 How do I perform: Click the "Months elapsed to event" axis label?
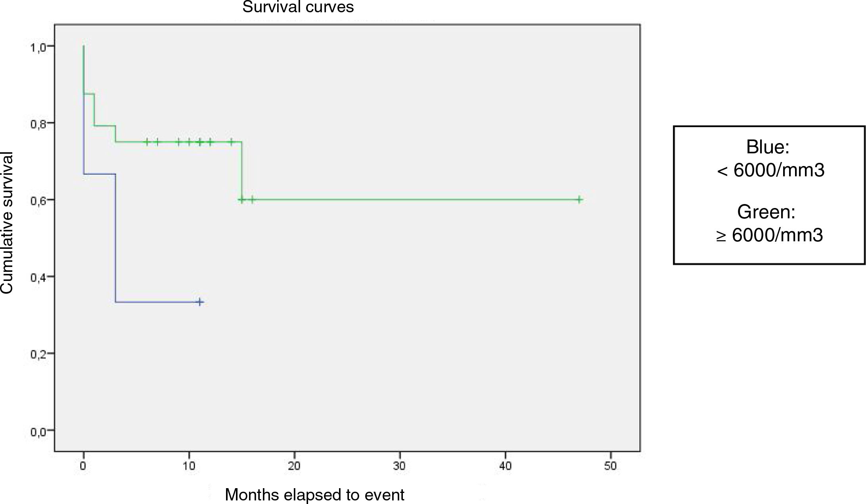tap(314, 494)
